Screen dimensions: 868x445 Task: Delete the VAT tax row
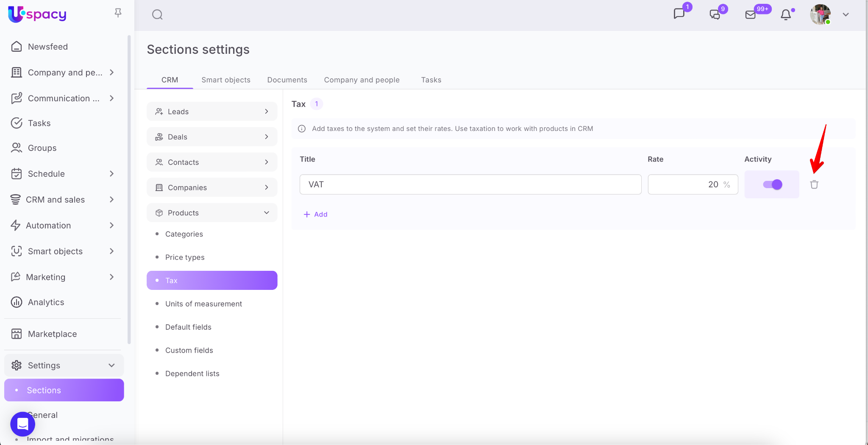click(814, 184)
